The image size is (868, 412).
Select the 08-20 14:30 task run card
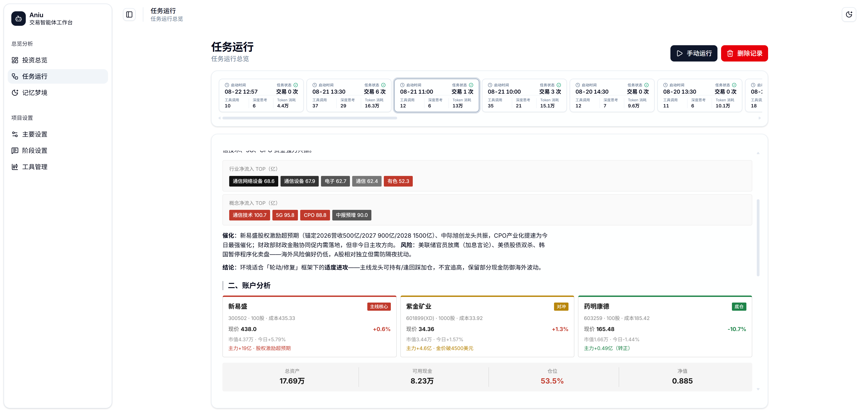pyautogui.click(x=612, y=95)
